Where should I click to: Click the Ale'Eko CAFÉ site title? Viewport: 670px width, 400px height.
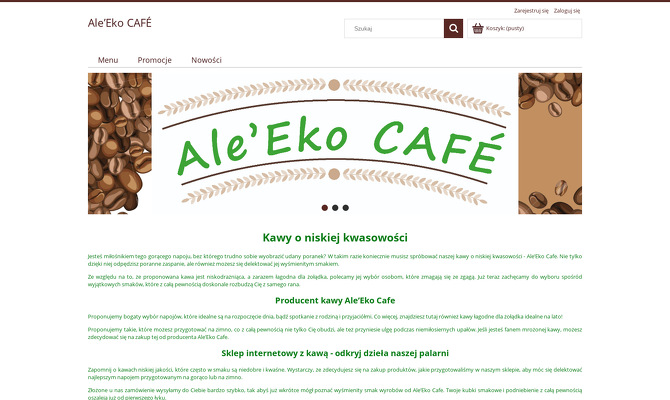pyautogui.click(x=120, y=23)
